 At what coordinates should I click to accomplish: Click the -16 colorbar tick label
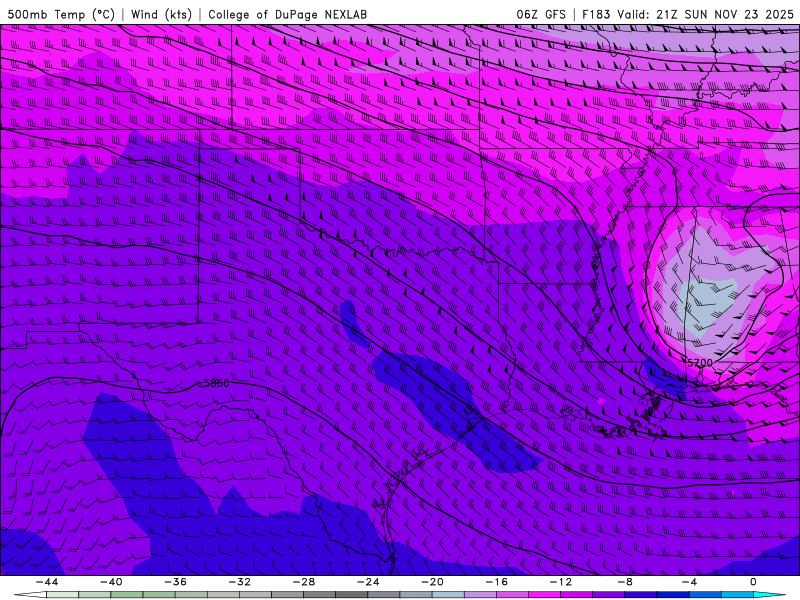click(496, 582)
